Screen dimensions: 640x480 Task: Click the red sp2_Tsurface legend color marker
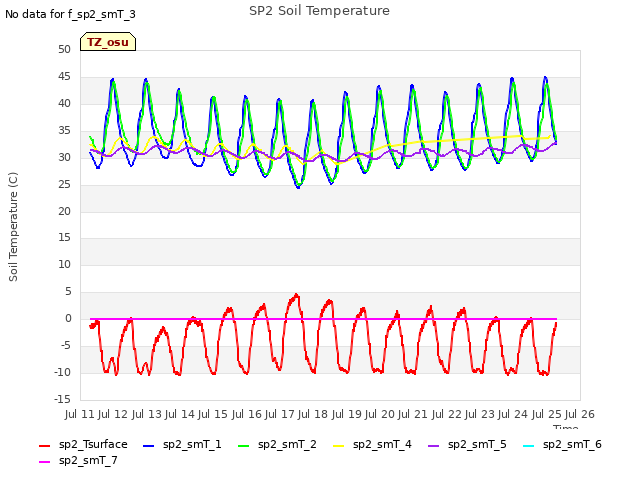(x=44, y=446)
